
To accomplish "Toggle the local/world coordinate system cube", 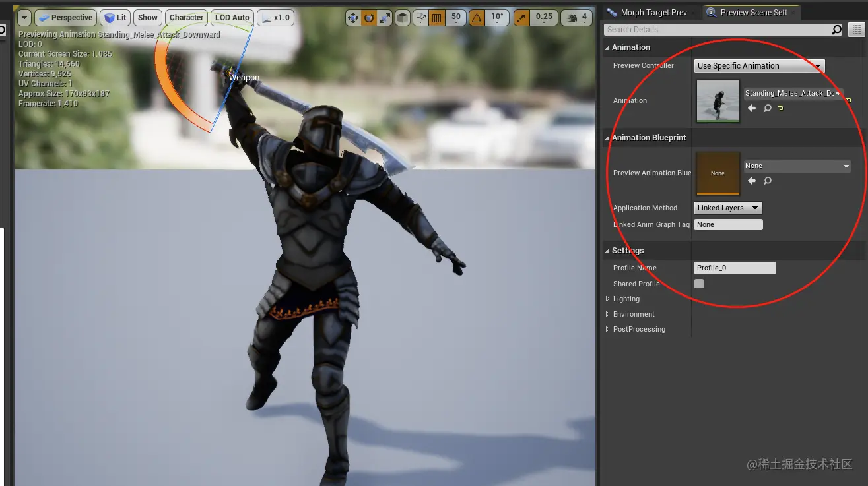I will coord(402,18).
